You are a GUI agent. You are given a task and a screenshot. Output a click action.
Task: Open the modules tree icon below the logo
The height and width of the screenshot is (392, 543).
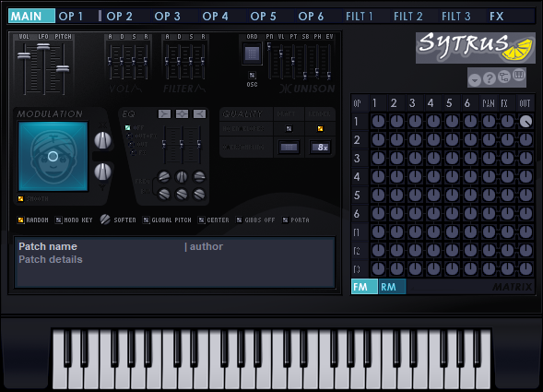504,77
